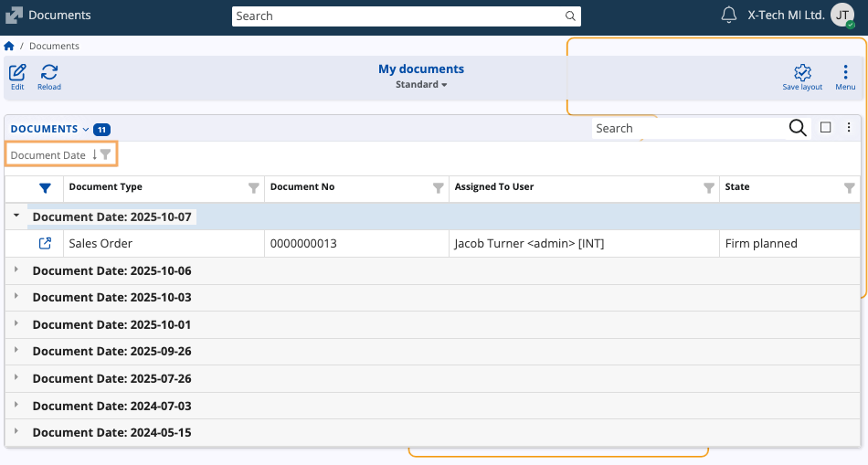Expand the Documents panel dropdown
This screenshot has width=868, height=465.
[x=86, y=130]
